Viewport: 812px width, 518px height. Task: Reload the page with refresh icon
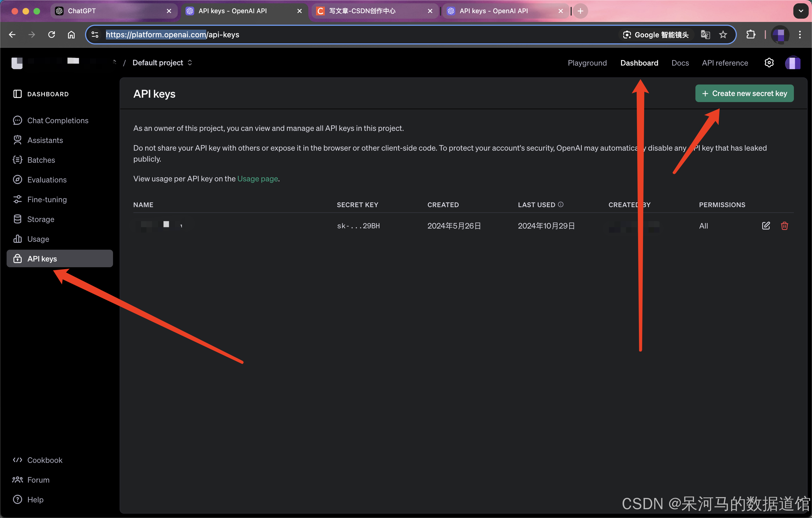[x=51, y=34]
